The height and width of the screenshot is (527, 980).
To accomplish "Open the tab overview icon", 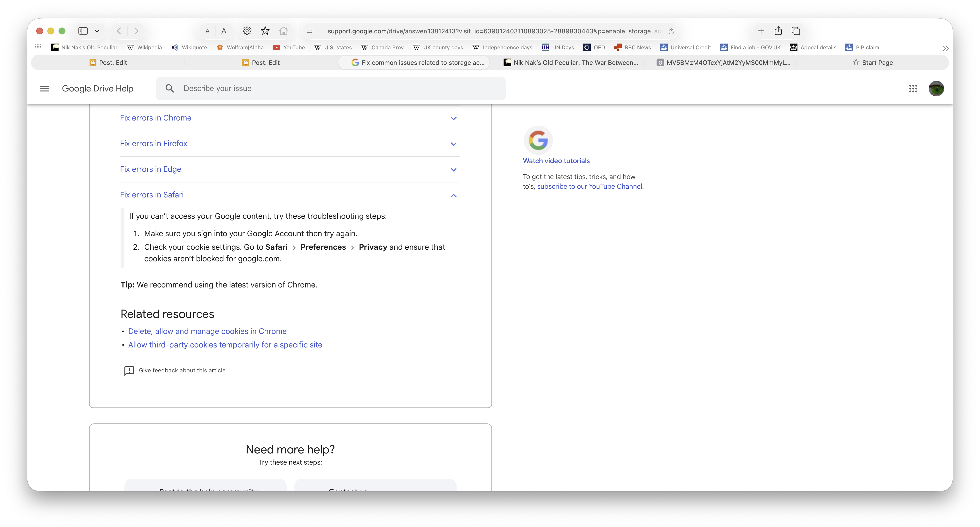I will (796, 31).
